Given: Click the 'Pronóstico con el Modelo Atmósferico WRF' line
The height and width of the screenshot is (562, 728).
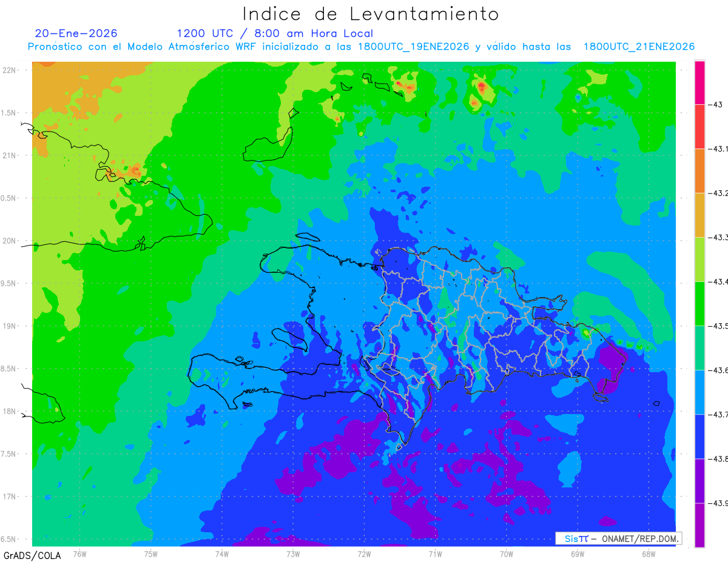Looking at the screenshot, I should [361, 47].
